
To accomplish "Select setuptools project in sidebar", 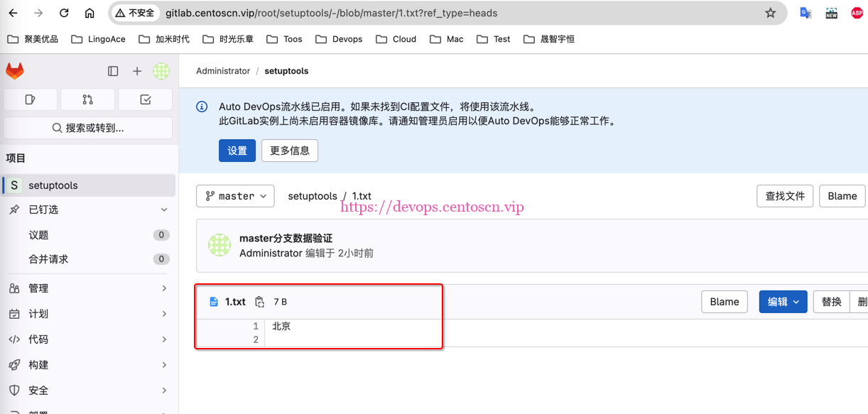I will click(x=88, y=185).
